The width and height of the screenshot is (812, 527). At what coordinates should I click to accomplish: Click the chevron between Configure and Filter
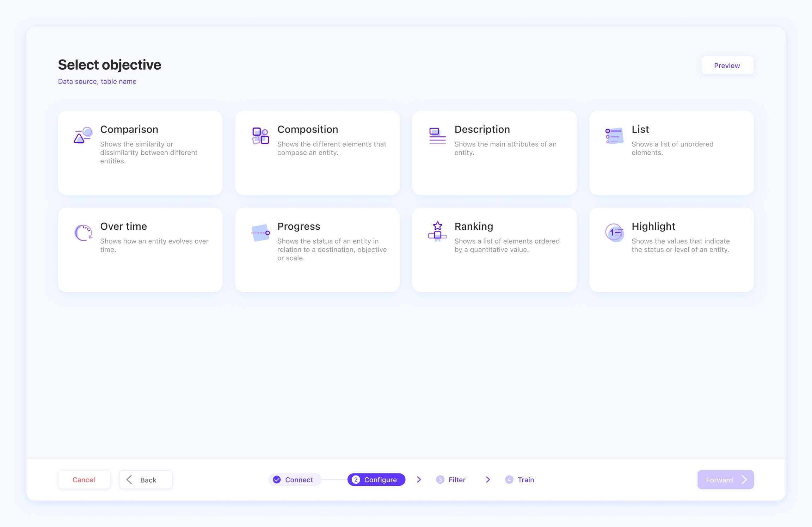tap(419, 479)
